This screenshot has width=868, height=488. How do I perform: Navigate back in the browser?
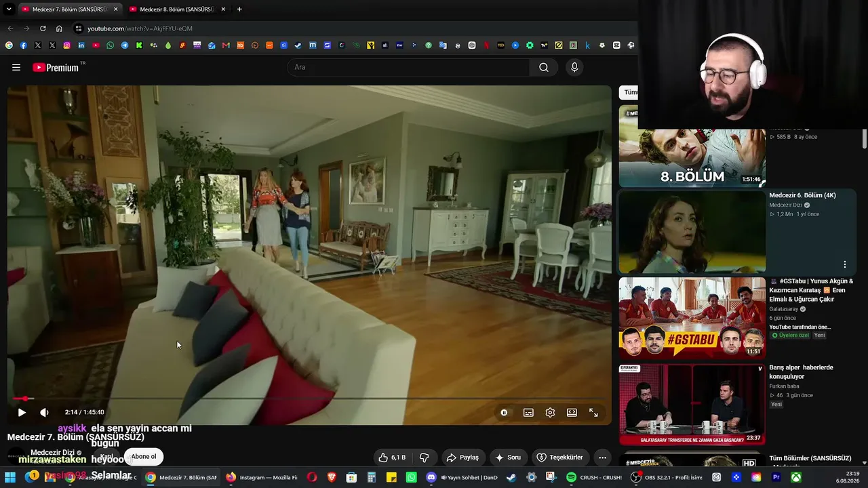(10, 28)
